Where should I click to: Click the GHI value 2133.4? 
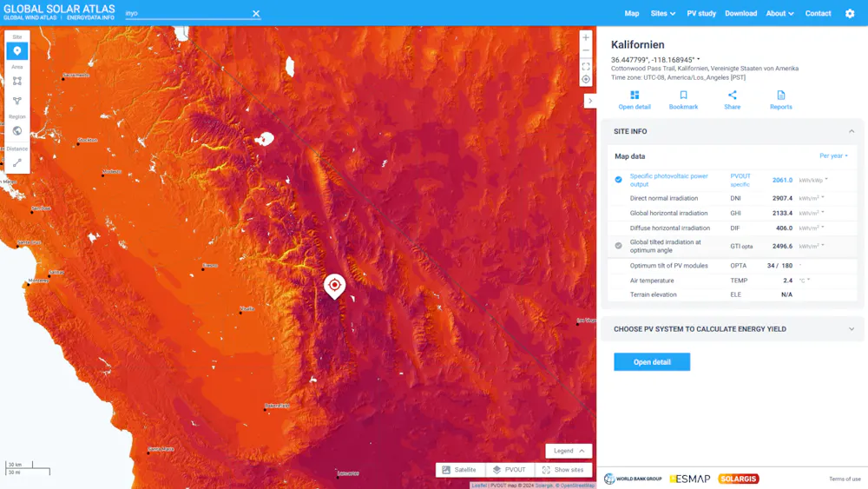782,213
